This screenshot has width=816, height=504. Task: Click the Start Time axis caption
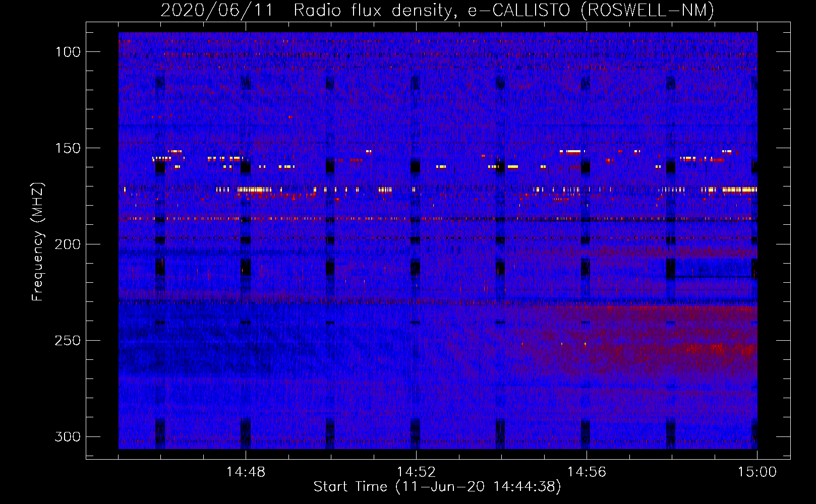[x=437, y=487]
